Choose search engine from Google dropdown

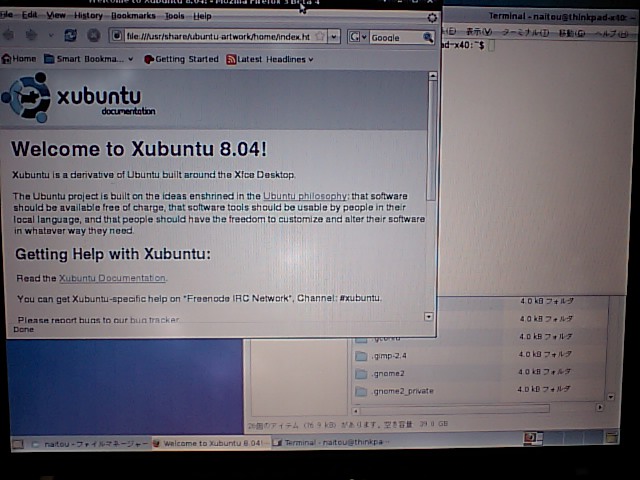click(x=358, y=37)
